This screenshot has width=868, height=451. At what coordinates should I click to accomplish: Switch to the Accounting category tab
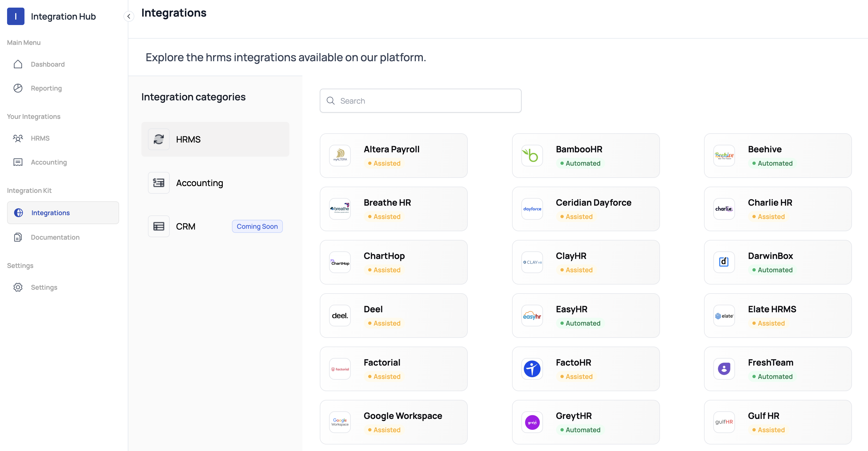(200, 183)
